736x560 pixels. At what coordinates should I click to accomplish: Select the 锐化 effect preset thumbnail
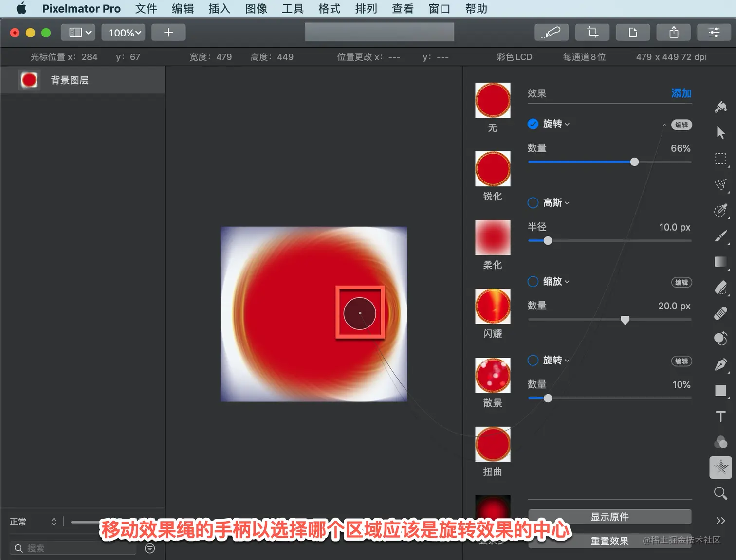(x=493, y=169)
